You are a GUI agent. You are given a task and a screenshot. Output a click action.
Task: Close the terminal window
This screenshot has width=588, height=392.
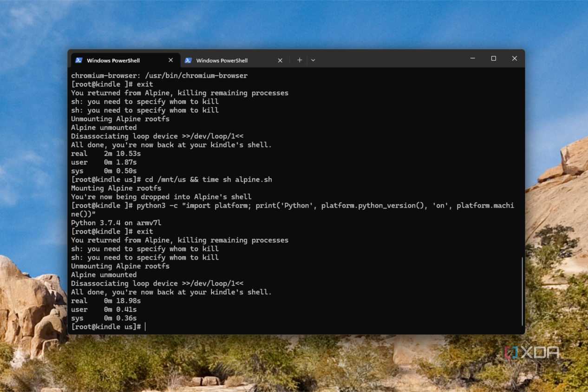click(x=514, y=59)
